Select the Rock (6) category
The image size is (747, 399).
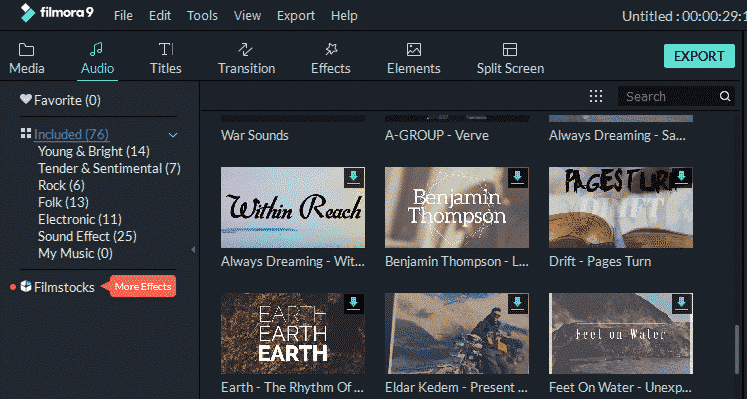61,185
